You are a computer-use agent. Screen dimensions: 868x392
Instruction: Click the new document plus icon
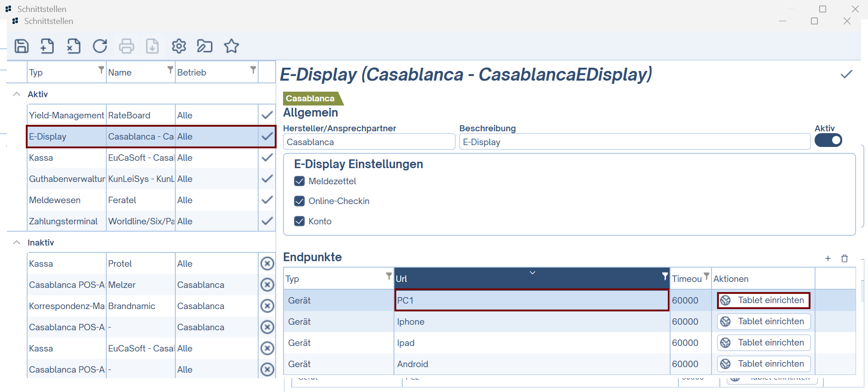(47, 46)
